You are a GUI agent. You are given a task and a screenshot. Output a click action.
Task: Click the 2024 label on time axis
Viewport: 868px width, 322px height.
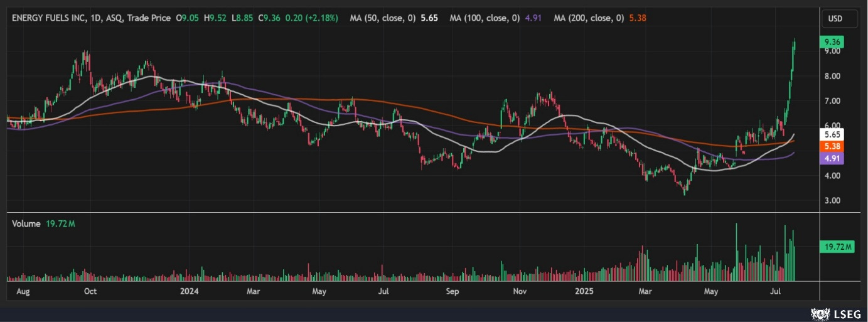[189, 291]
